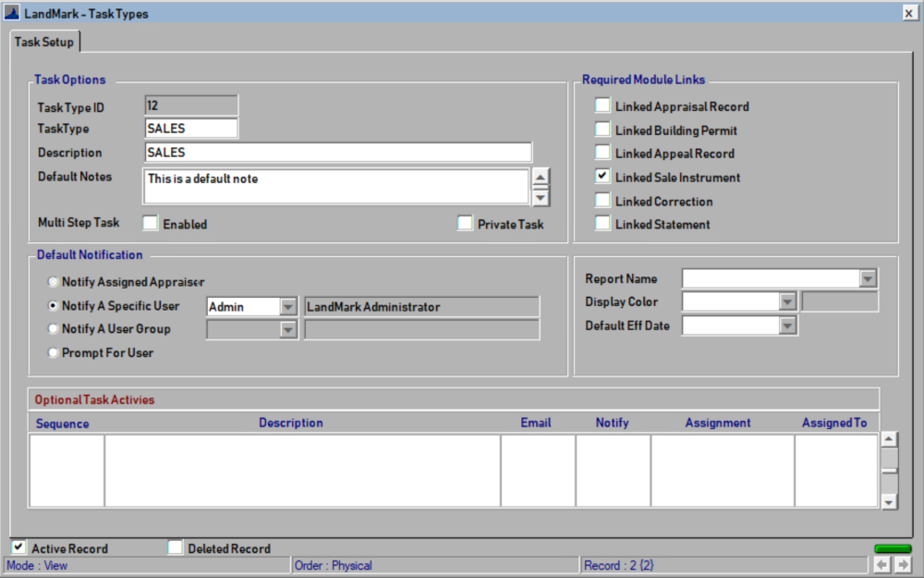Choose the Prompt For User notification option

tap(53, 352)
